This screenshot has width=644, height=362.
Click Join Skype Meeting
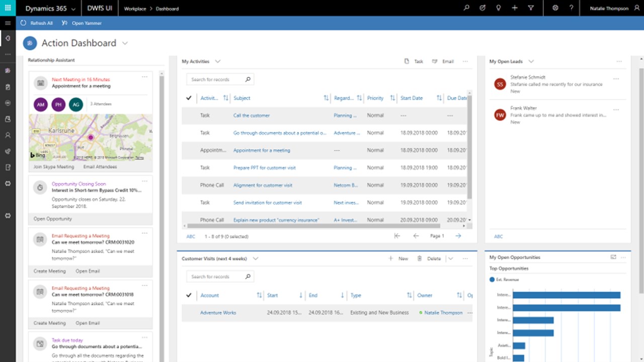point(53,166)
